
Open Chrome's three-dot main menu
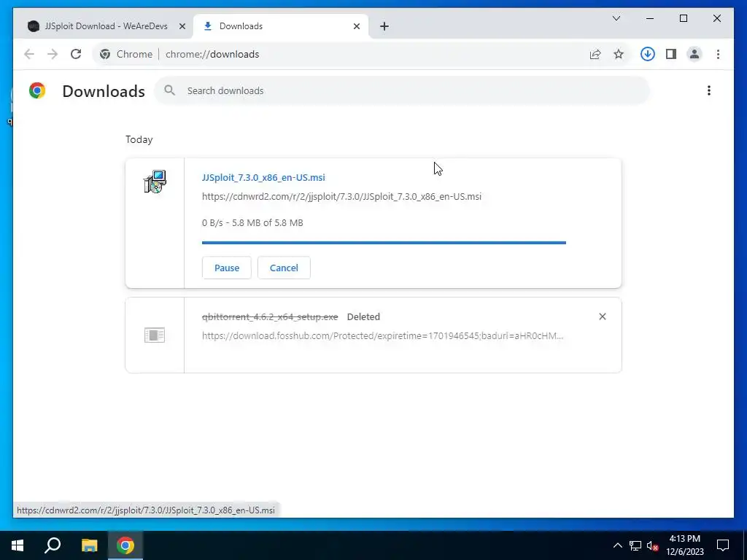(718, 54)
